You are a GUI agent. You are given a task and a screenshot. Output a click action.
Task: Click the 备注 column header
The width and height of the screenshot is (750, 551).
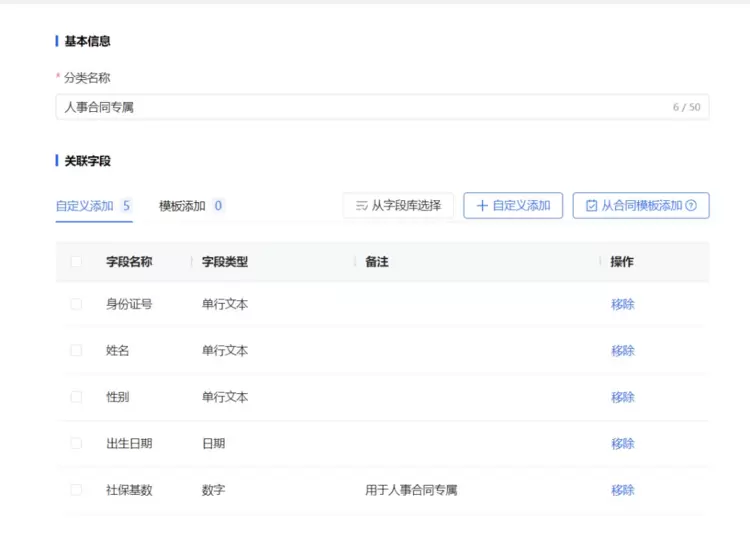tap(377, 262)
